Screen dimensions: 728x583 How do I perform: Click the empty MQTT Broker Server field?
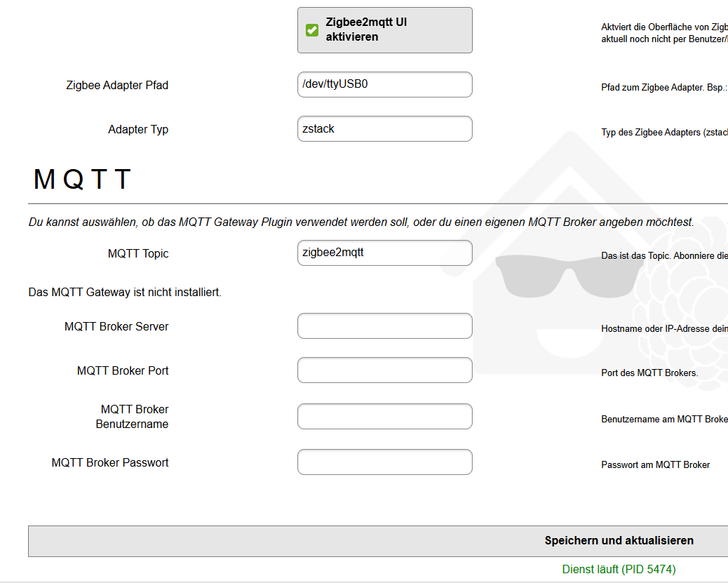pyautogui.click(x=384, y=326)
